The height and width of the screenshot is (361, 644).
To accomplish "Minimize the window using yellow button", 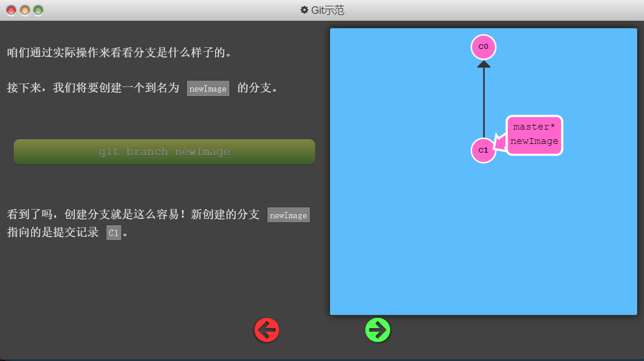I will click(x=25, y=10).
